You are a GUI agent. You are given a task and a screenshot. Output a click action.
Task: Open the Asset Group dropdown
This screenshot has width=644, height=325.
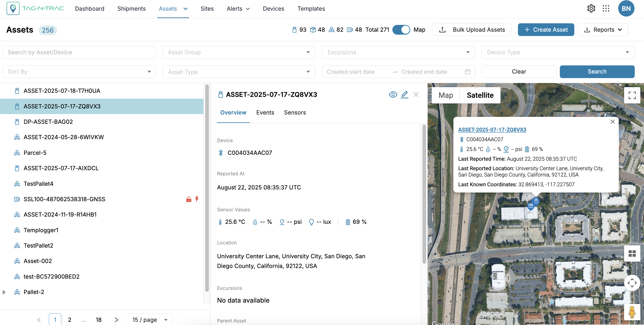click(x=239, y=52)
